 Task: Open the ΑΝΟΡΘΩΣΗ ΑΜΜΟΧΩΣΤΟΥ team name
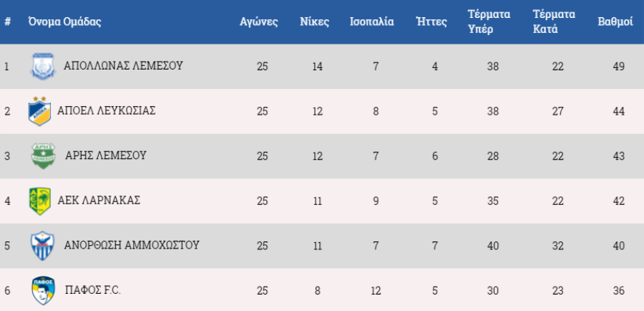[132, 245]
